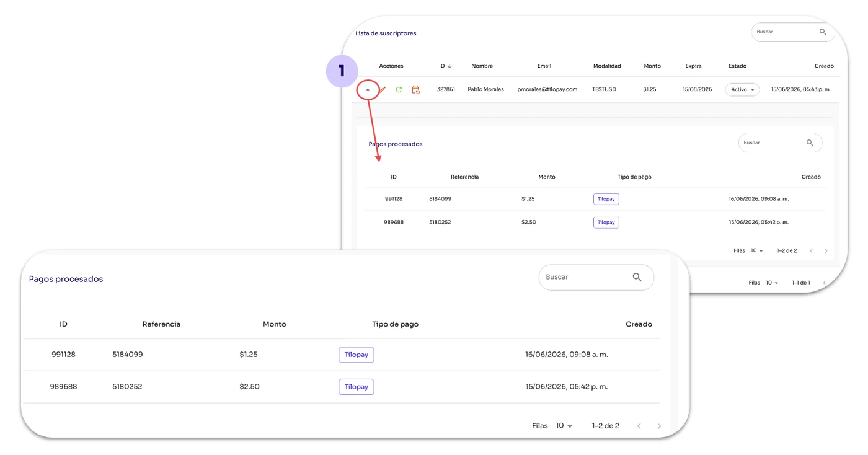The width and height of the screenshot is (868, 455).
Task: Go to previous page in the enlarged Pagos procesados panel
Action: (639, 426)
